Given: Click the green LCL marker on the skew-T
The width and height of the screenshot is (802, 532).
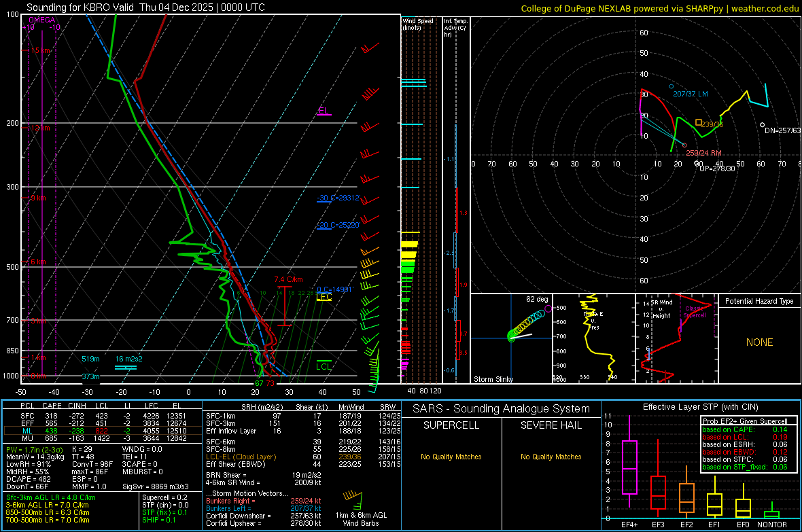Looking at the screenshot, I should coord(324,366).
